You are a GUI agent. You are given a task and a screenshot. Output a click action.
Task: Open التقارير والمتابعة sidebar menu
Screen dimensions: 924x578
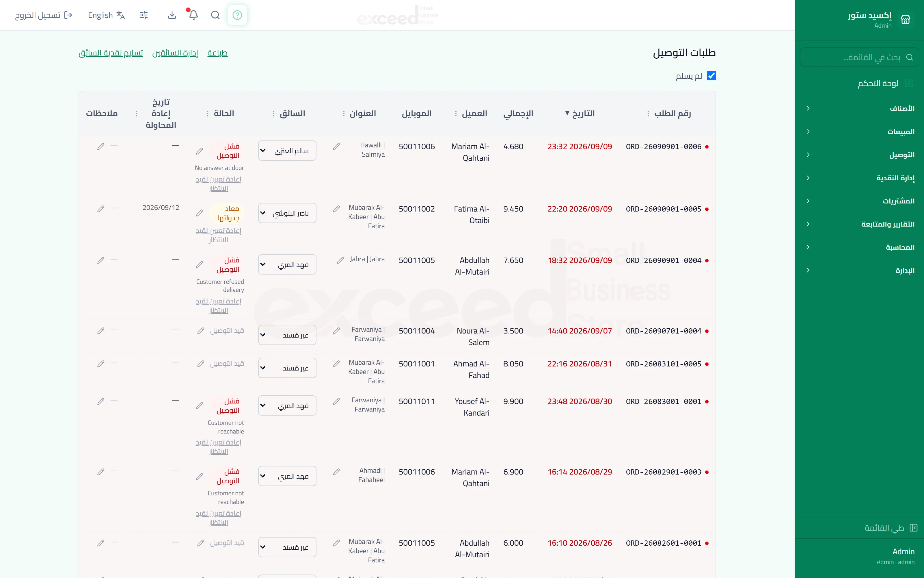click(860, 224)
